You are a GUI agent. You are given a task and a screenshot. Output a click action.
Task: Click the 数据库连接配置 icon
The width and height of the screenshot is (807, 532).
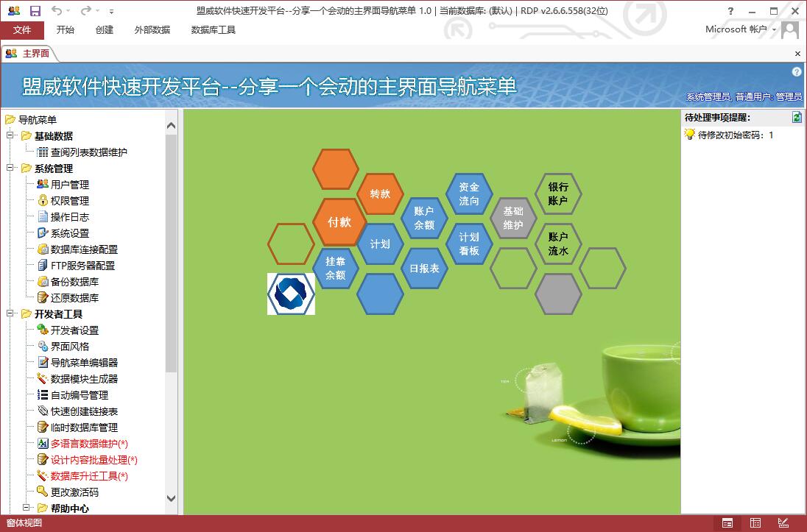(43, 249)
